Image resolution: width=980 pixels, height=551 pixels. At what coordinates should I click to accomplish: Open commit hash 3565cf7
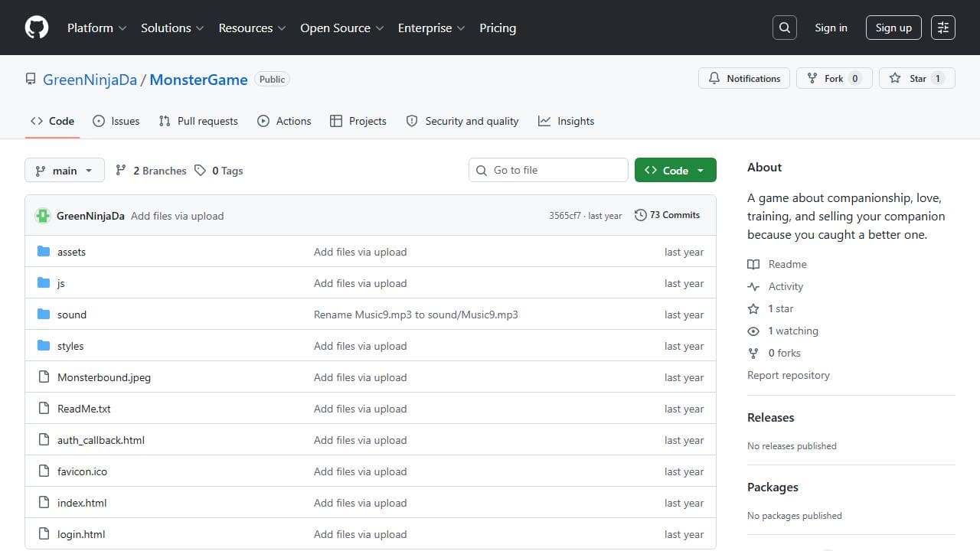click(565, 216)
